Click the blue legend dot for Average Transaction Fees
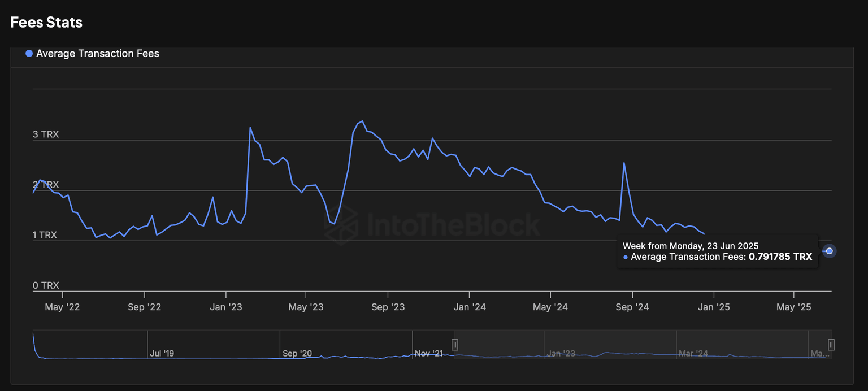The image size is (868, 391). coord(29,54)
